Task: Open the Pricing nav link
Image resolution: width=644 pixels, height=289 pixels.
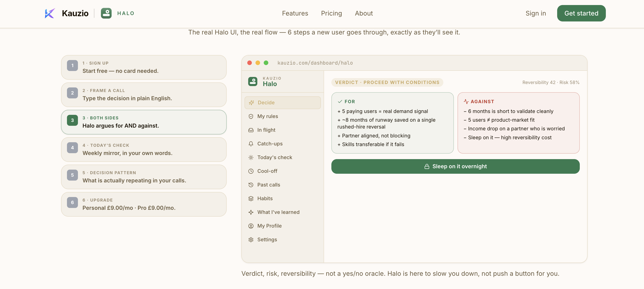Action: (x=332, y=13)
